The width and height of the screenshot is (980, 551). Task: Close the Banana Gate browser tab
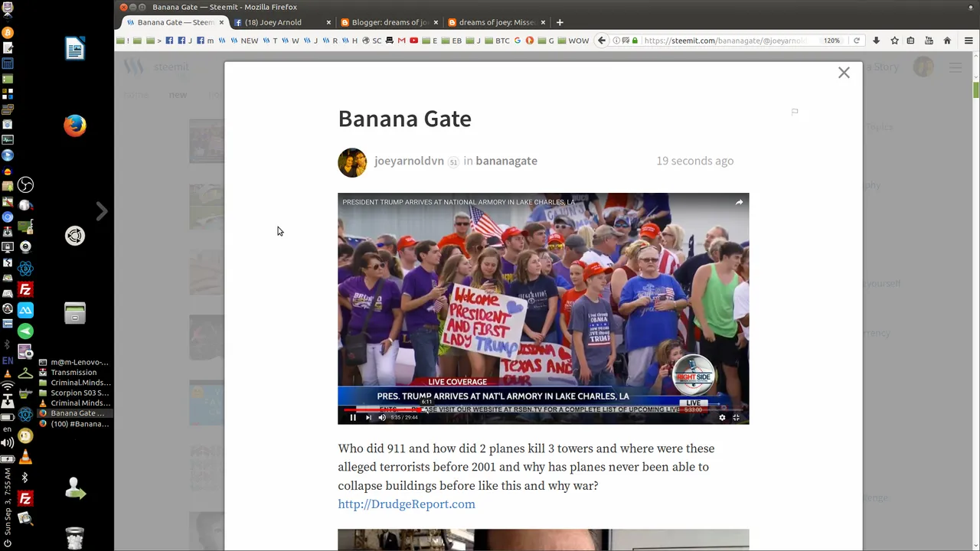222,22
